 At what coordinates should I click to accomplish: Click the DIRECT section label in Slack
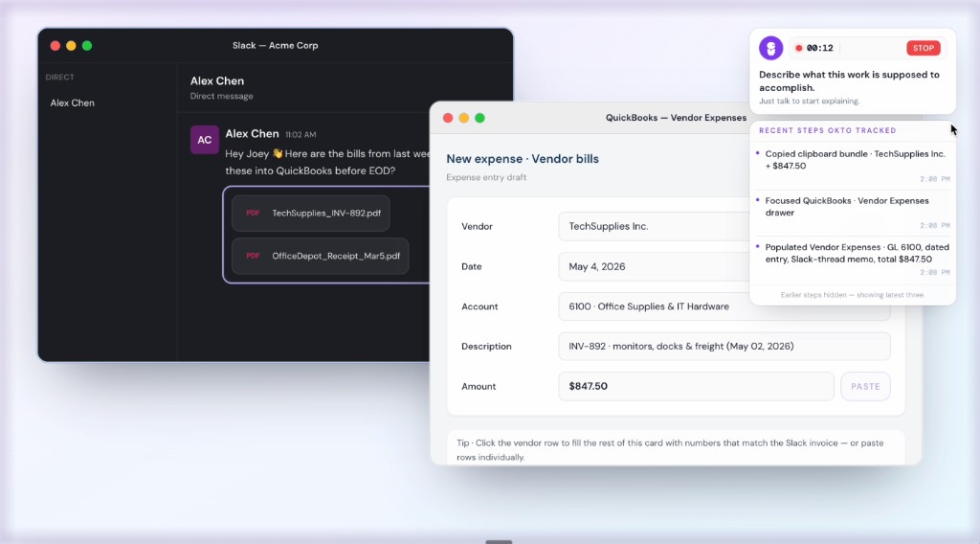point(59,77)
